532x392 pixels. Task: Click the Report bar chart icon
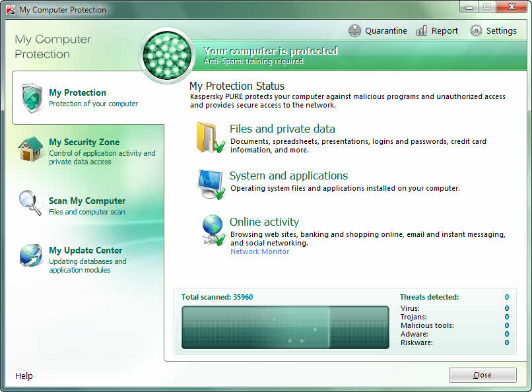click(x=421, y=31)
